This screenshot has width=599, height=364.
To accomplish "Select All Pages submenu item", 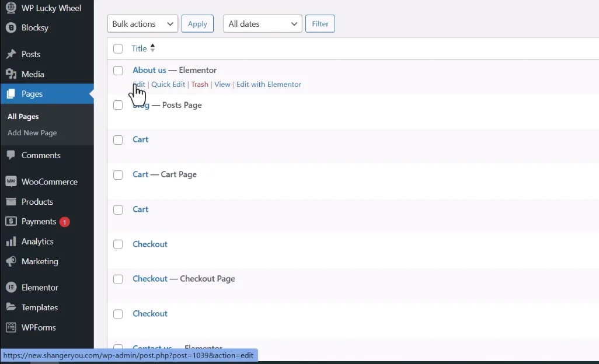I will pos(23,116).
